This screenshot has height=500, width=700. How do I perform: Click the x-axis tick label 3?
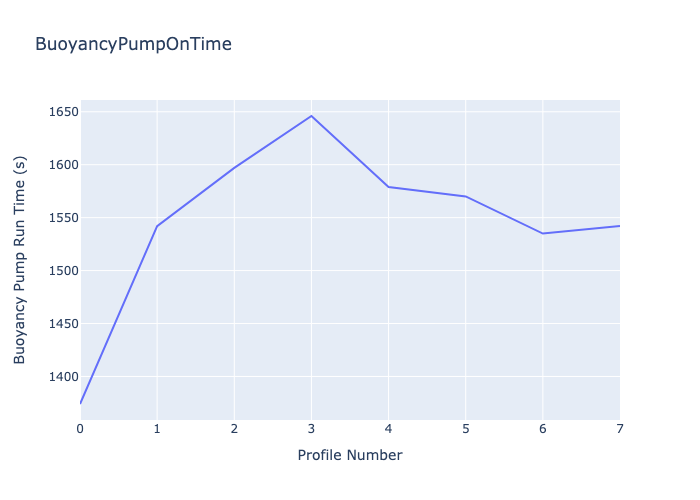point(311,428)
